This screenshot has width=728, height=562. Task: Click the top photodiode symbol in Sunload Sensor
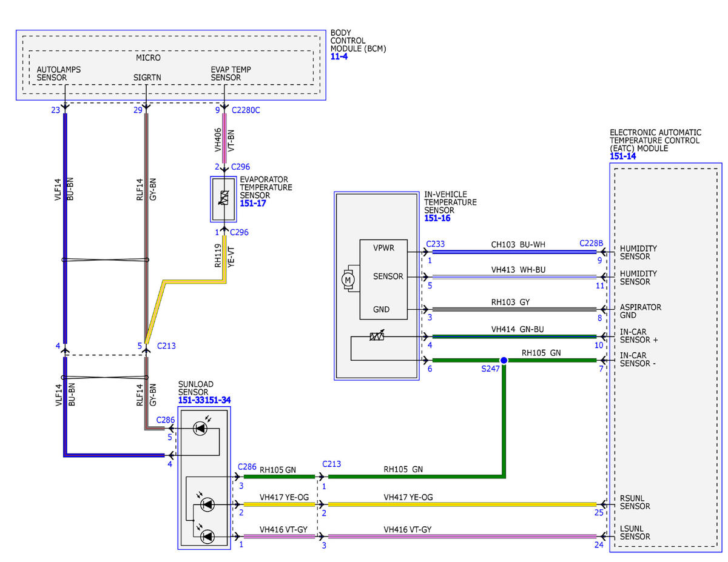200,428
